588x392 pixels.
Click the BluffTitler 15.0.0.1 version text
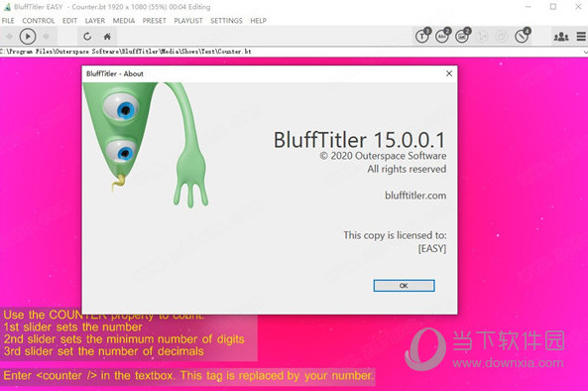tap(359, 140)
